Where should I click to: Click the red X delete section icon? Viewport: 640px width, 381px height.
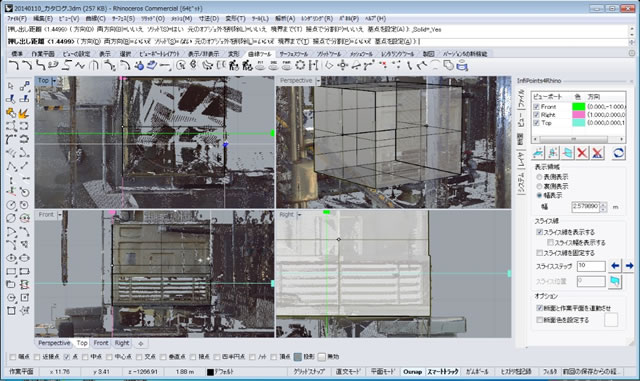[x=582, y=153]
